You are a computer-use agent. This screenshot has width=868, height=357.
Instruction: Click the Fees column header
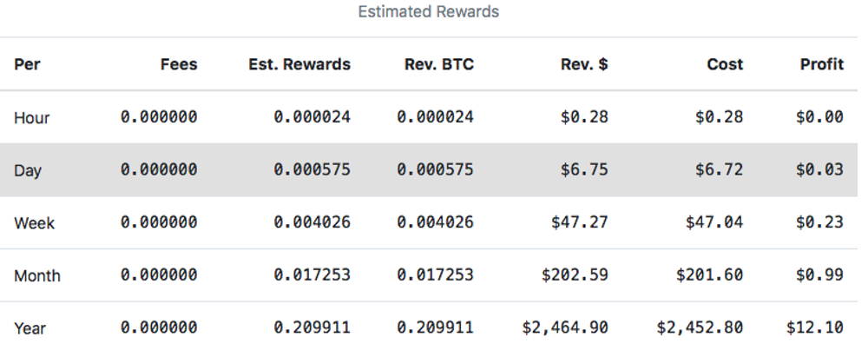click(x=179, y=64)
